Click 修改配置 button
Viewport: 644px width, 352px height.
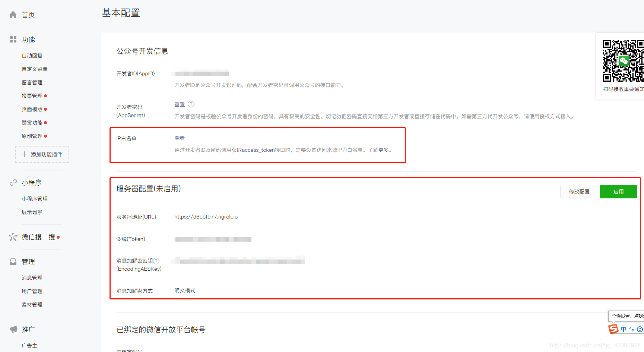pyautogui.click(x=579, y=192)
